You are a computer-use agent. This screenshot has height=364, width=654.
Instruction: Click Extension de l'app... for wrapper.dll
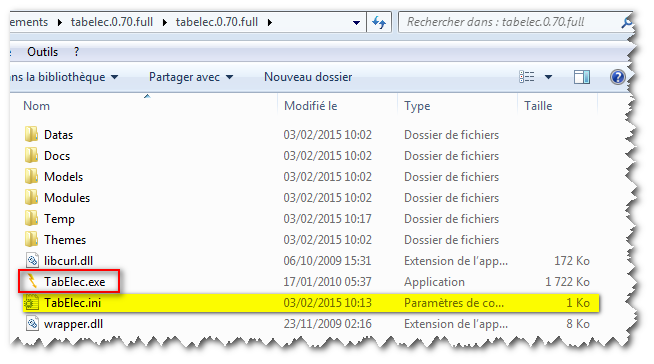coord(456,324)
